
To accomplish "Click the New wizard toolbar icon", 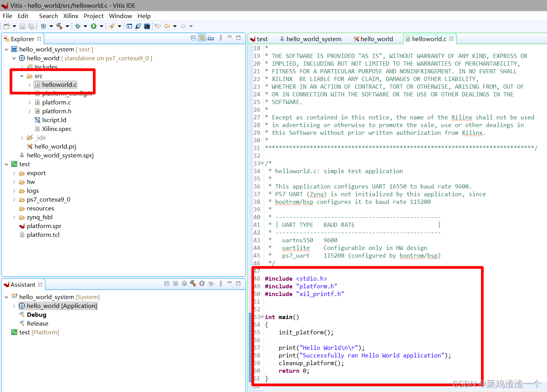I will click(x=7, y=26).
